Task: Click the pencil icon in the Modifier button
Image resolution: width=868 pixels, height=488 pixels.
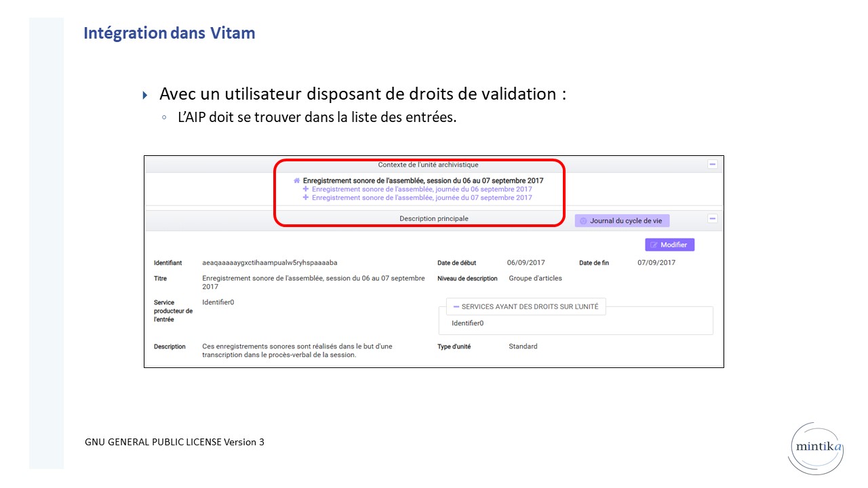Action: tap(654, 245)
